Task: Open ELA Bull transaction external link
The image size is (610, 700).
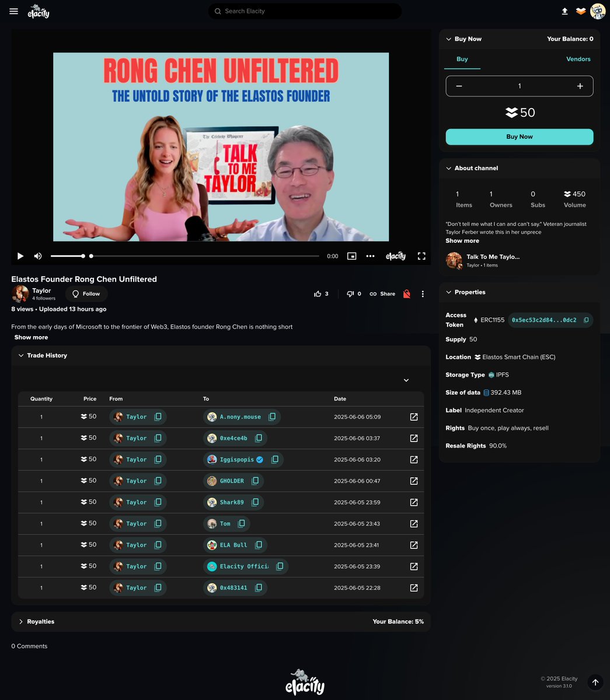Action: (x=414, y=545)
